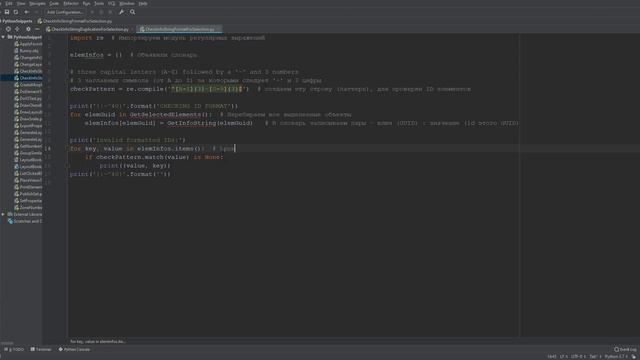Image resolution: width=640 pixels, height=360 pixels.
Task: Hide the Project panel with minus icon
Action: coord(37,29)
